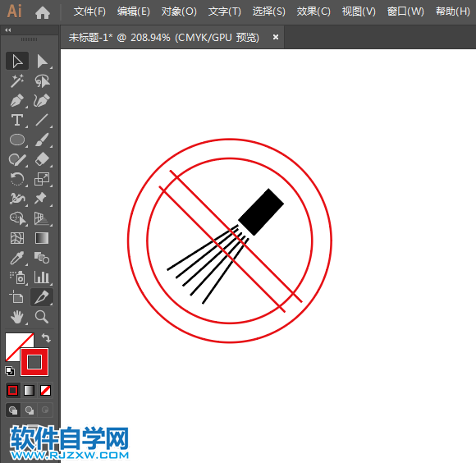Screen dimensions: 476x463
Task: Reset to default fill and stroke
Action: click(9, 371)
